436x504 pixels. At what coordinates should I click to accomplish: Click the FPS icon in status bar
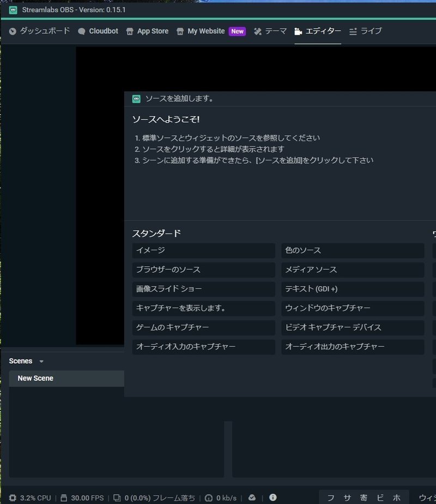(64, 498)
